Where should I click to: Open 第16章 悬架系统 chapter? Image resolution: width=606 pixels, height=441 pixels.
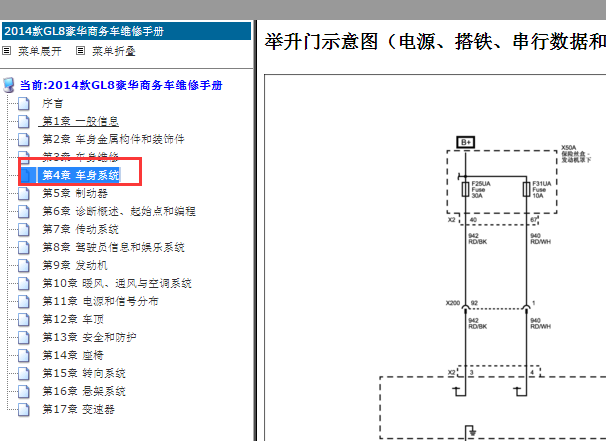click(x=83, y=391)
